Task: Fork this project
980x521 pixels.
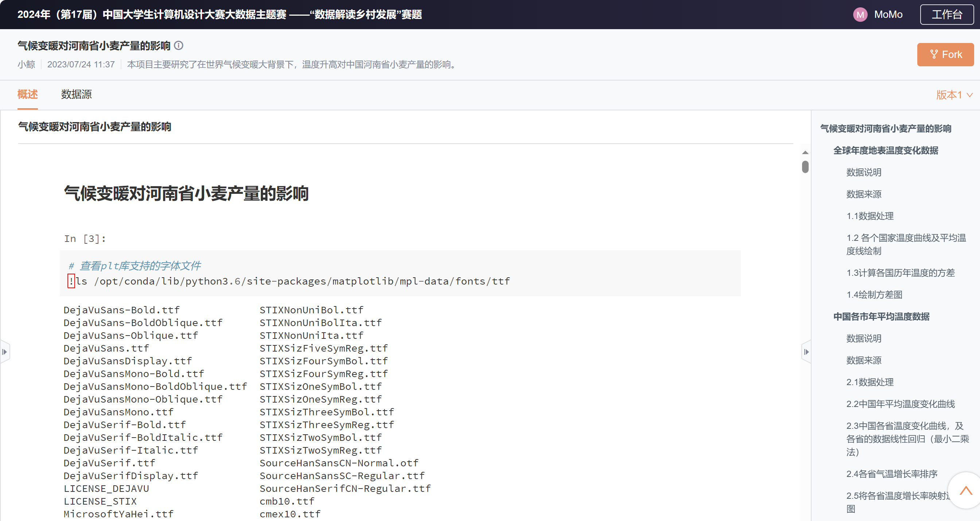Action: (945, 54)
